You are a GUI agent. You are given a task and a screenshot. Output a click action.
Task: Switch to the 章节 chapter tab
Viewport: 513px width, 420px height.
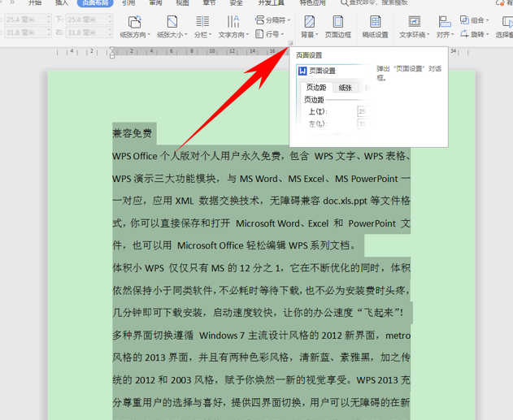(x=209, y=3)
